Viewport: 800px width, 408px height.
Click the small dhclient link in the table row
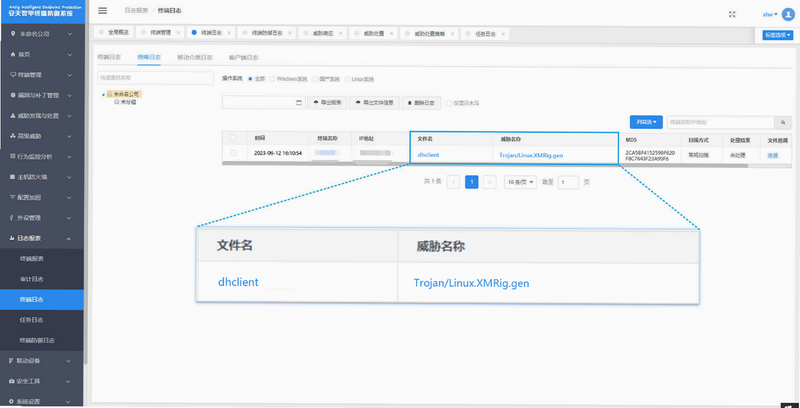(x=428, y=155)
